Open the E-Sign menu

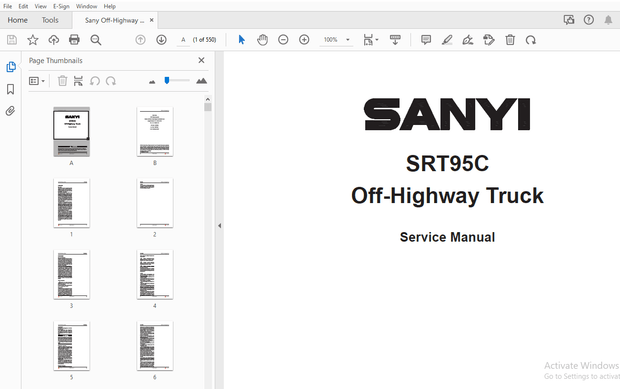[61, 6]
